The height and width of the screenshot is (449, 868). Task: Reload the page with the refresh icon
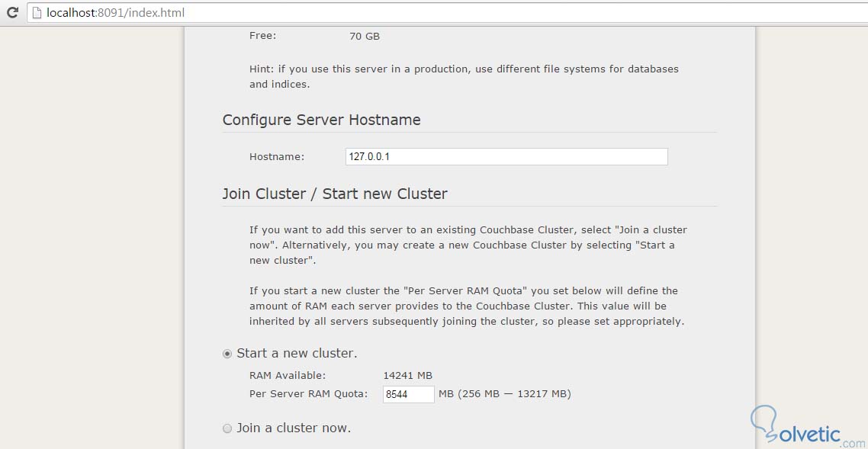[x=13, y=12]
